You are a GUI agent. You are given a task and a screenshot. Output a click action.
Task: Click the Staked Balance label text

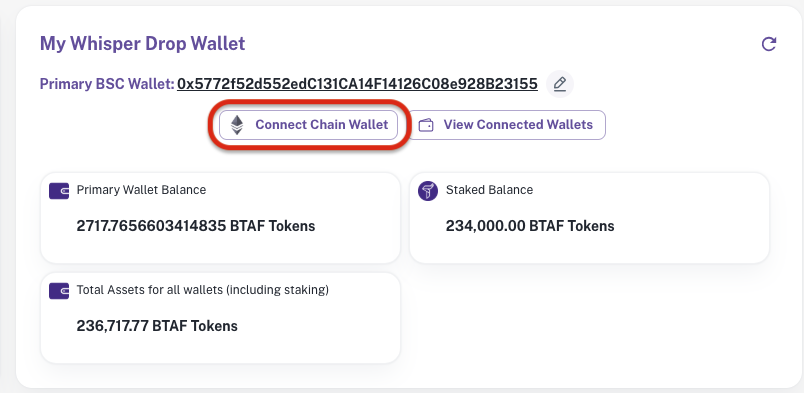point(490,190)
